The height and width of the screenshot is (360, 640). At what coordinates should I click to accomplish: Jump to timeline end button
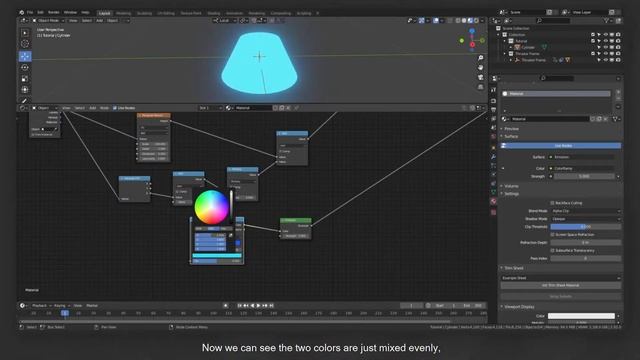point(271,305)
